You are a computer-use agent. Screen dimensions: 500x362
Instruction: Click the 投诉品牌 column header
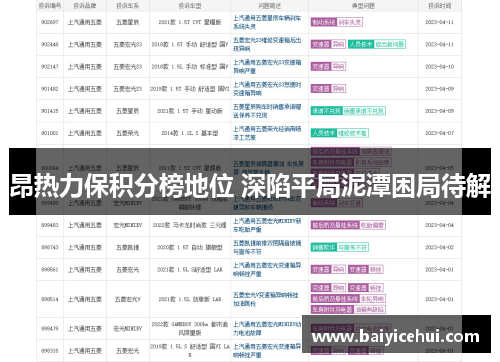click(x=85, y=6)
